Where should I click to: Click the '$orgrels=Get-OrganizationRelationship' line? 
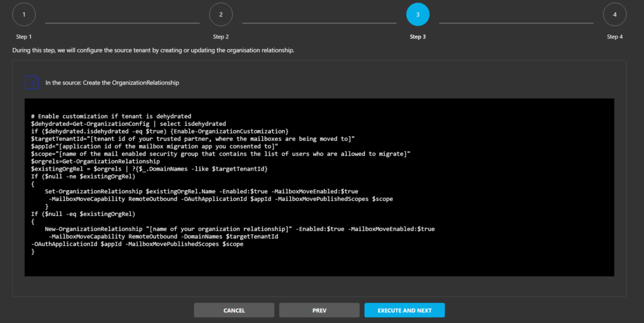click(x=96, y=161)
